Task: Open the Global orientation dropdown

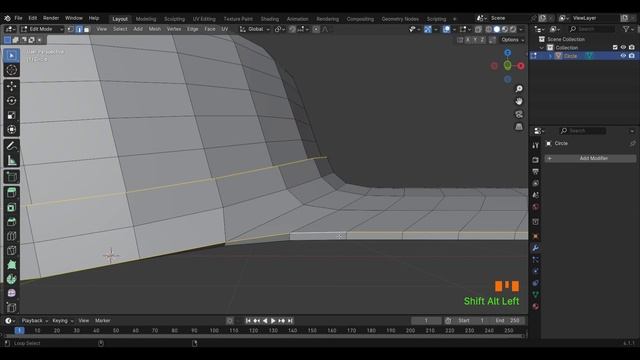Action: 255,29
